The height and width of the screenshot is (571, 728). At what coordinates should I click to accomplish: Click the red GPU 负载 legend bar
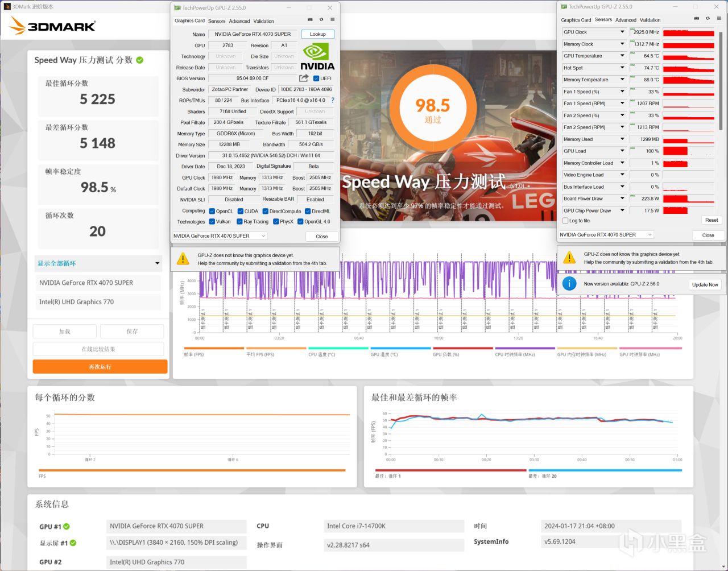pyautogui.click(x=463, y=348)
